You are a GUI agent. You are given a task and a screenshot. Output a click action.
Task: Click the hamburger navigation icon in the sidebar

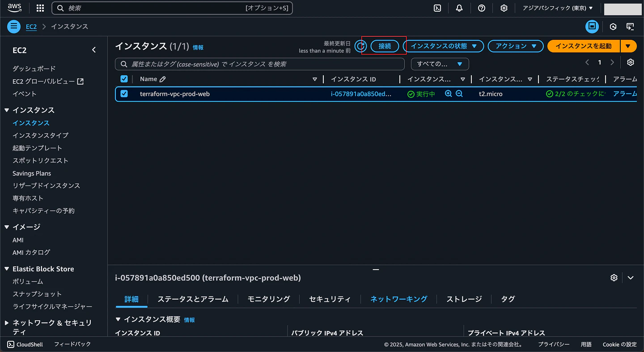click(13, 26)
